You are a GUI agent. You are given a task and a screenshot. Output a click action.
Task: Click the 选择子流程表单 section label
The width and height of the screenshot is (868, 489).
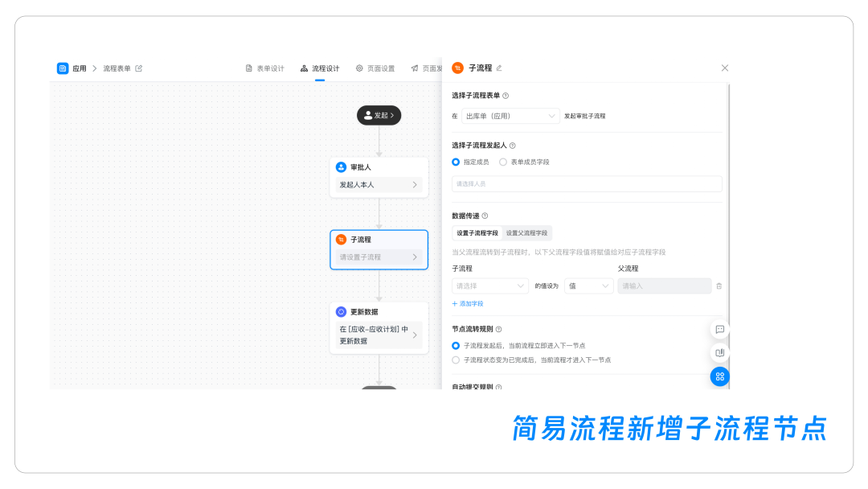pos(476,96)
